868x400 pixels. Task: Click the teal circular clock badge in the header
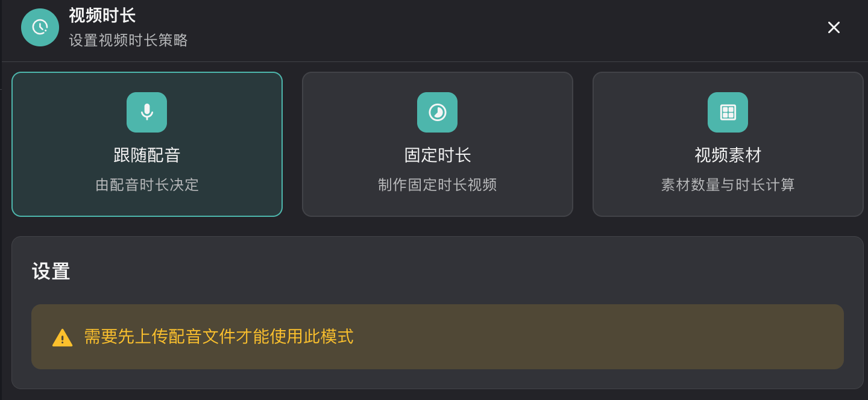40,27
